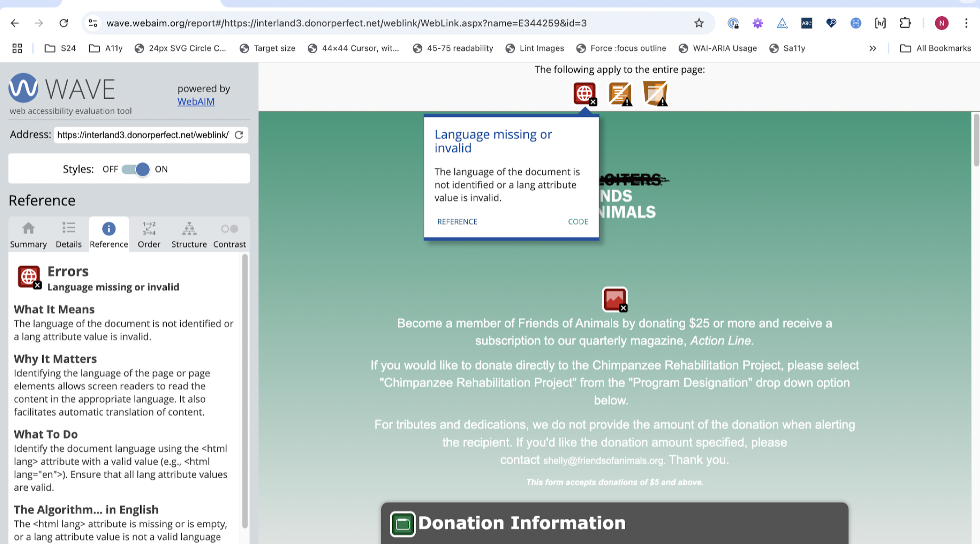Click the green form label icon beside Donation Information

[x=403, y=523]
